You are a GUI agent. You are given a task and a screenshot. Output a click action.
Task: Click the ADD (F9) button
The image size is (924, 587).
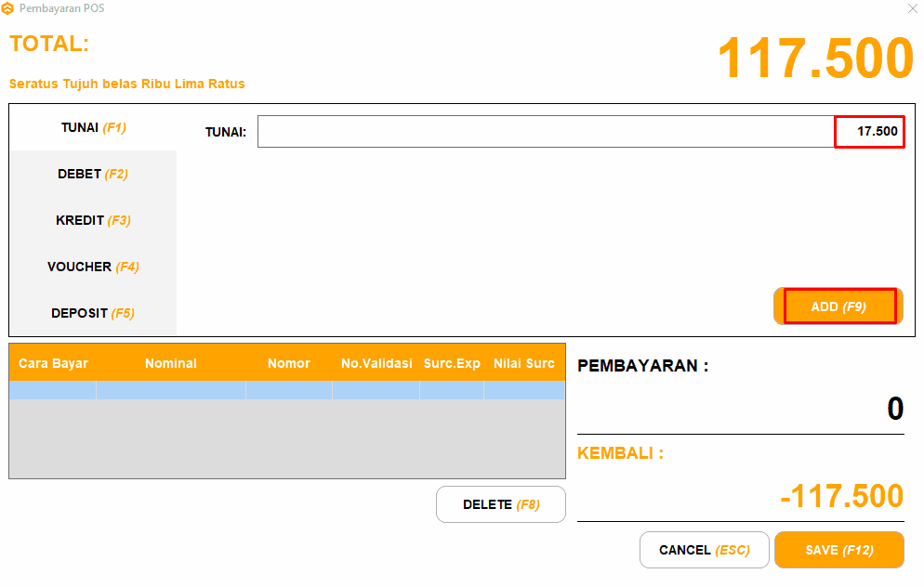[838, 307]
